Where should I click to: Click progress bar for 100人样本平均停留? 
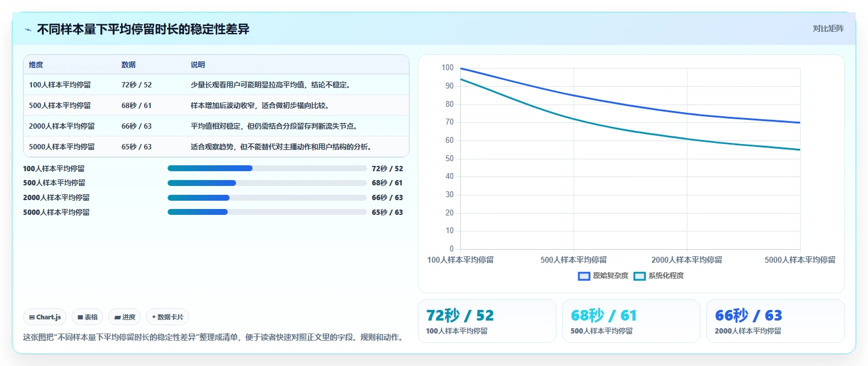click(267, 168)
